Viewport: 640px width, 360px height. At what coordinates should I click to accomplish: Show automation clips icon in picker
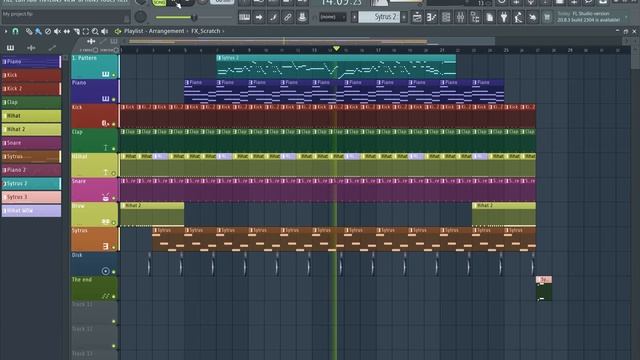click(52, 48)
